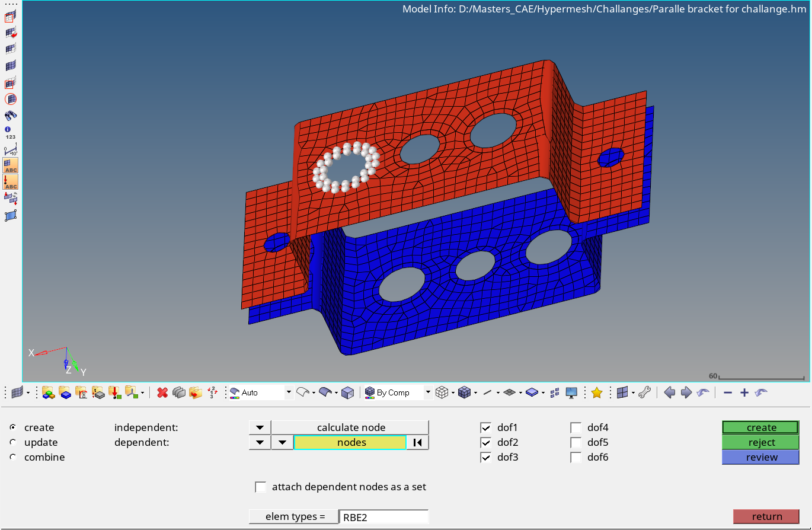Open the Options wrench icon
Screen dimensions: 812x530
645,392
